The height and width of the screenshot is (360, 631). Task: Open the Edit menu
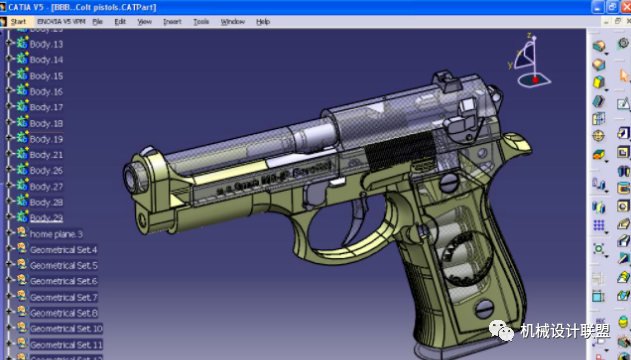[120, 22]
